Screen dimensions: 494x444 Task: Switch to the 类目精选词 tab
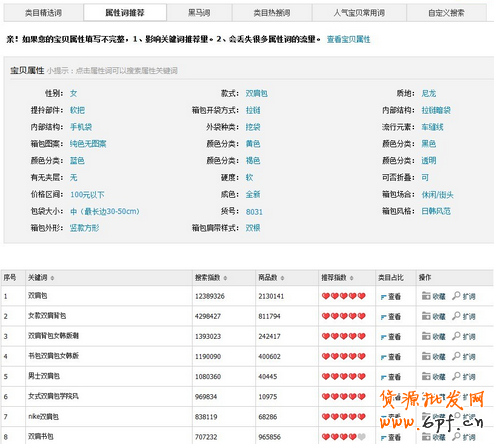43,13
